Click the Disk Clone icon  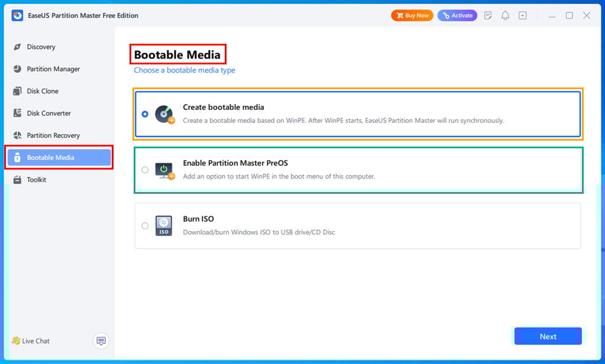[17, 91]
